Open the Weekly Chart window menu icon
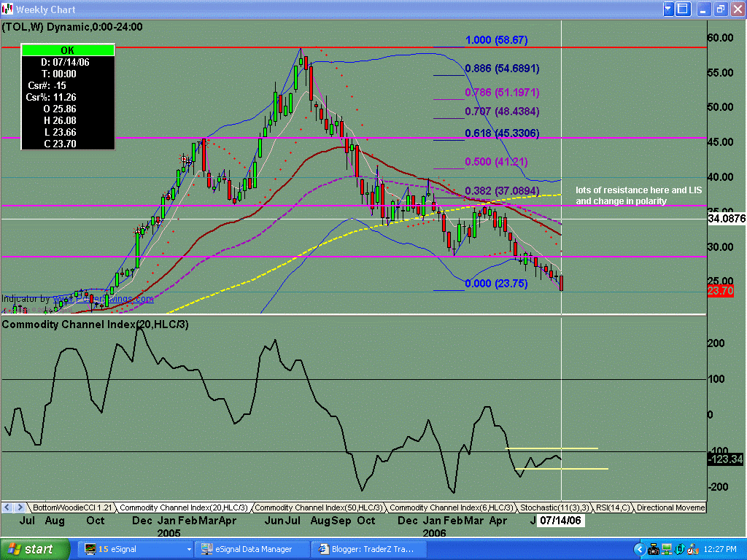This screenshot has height=560, width=747. tap(7, 9)
